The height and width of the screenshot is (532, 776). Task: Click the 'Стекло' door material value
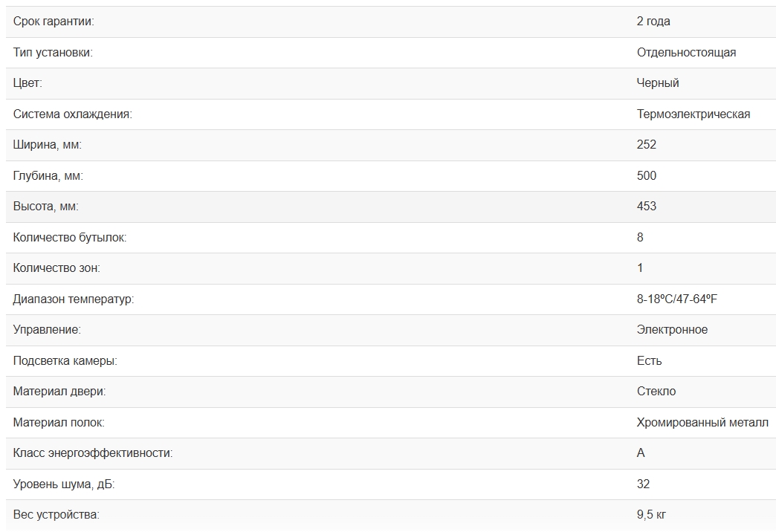pos(656,391)
